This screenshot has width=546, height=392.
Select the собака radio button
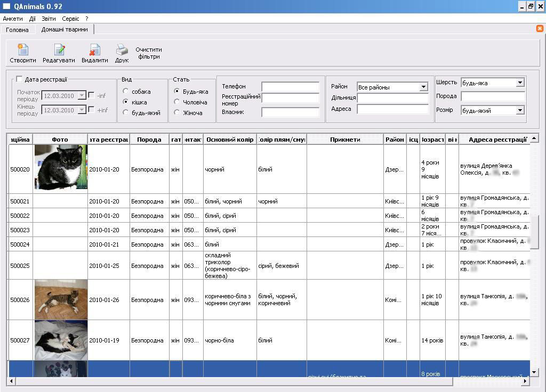coord(126,92)
